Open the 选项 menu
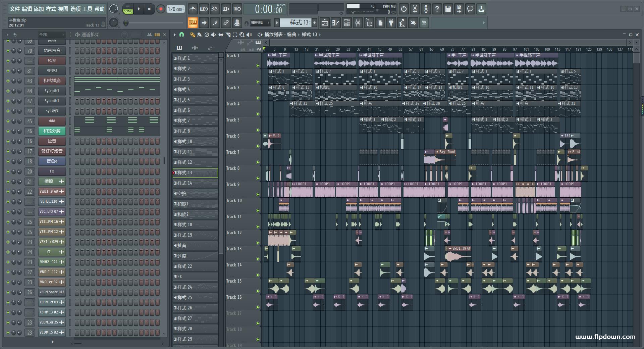Screen dimensions: 644x349 point(75,9)
